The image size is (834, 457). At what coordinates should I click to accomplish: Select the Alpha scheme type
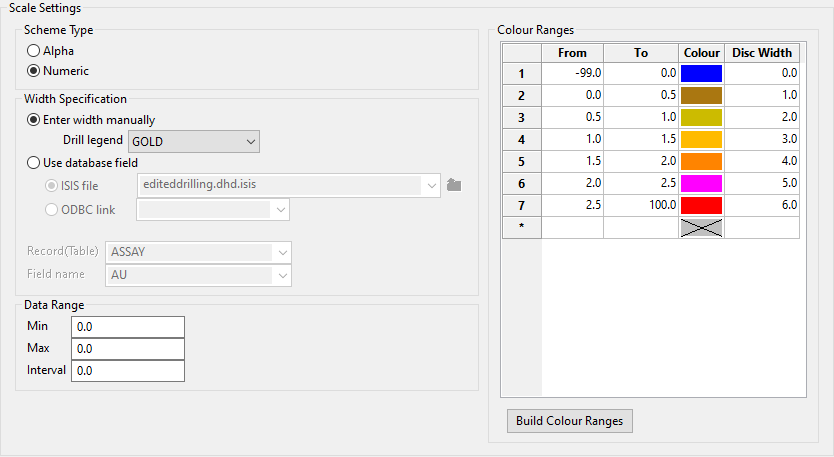(34, 50)
